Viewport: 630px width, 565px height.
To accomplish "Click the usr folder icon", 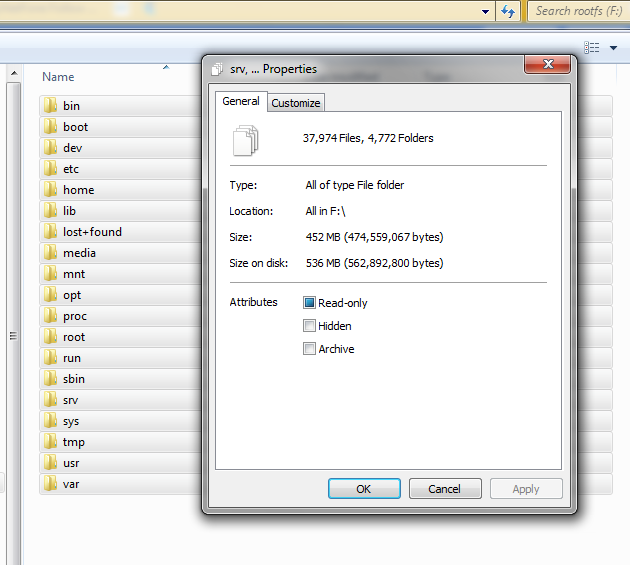I will point(50,463).
